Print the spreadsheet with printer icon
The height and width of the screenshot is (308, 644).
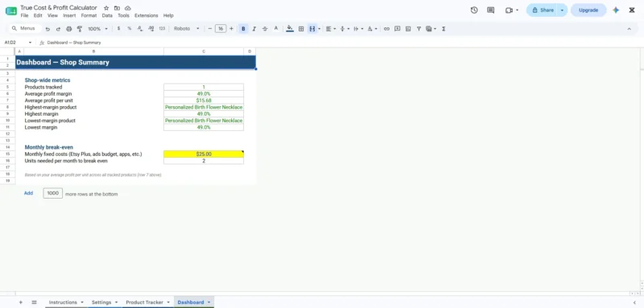point(69,29)
